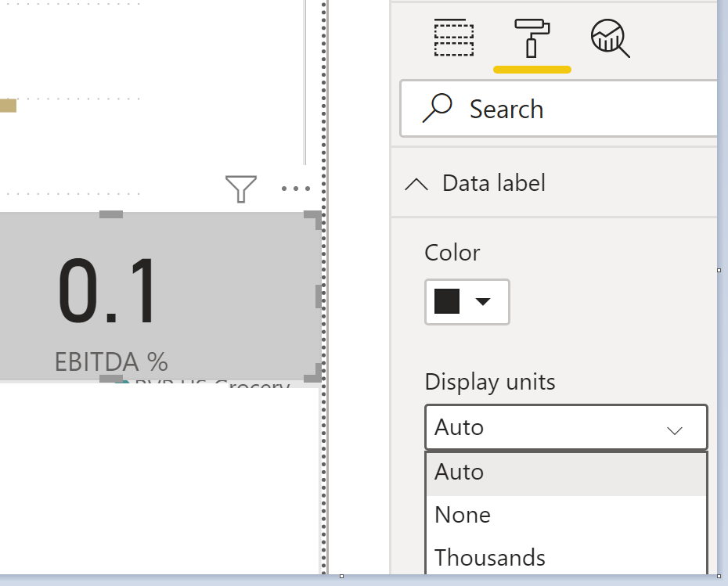Click the EBITDA % card label
Screen dimensions: 728x586
pyautogui.click(x=111, y=362)
